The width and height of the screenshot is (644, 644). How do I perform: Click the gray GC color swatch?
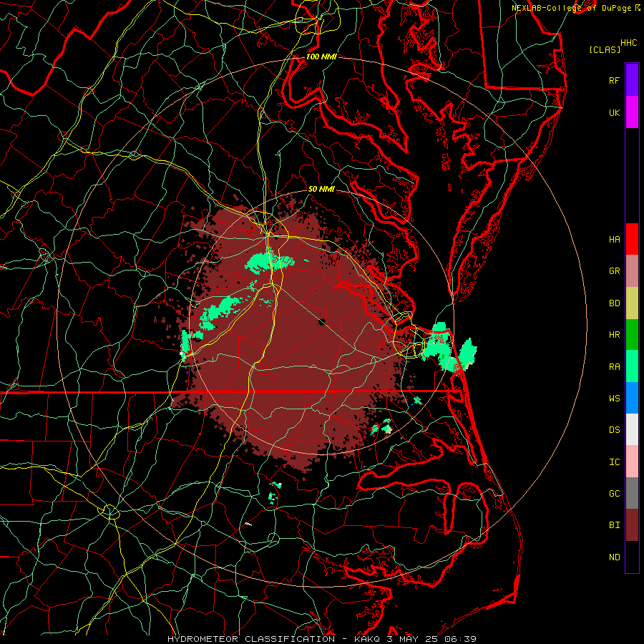(632, 493)
